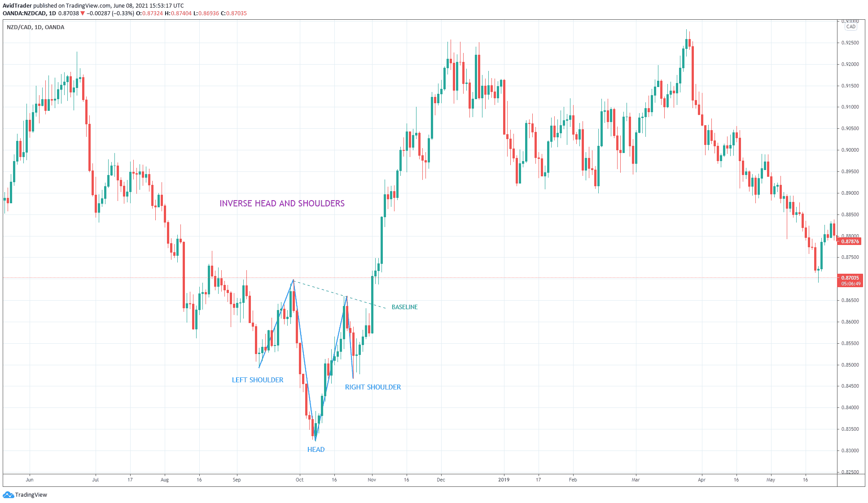Click the Feb date axis label
Viewport: 868px width, 503px height.
coord(573,480)
